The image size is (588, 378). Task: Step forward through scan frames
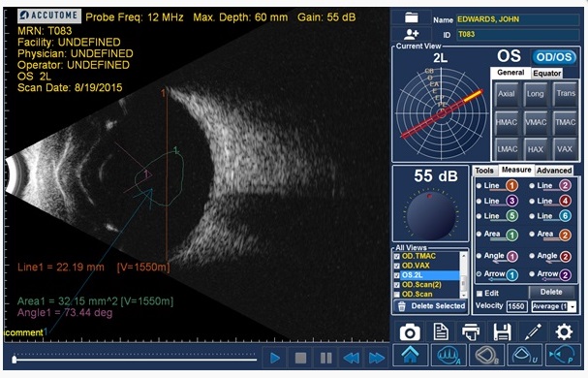click(377, 358)
